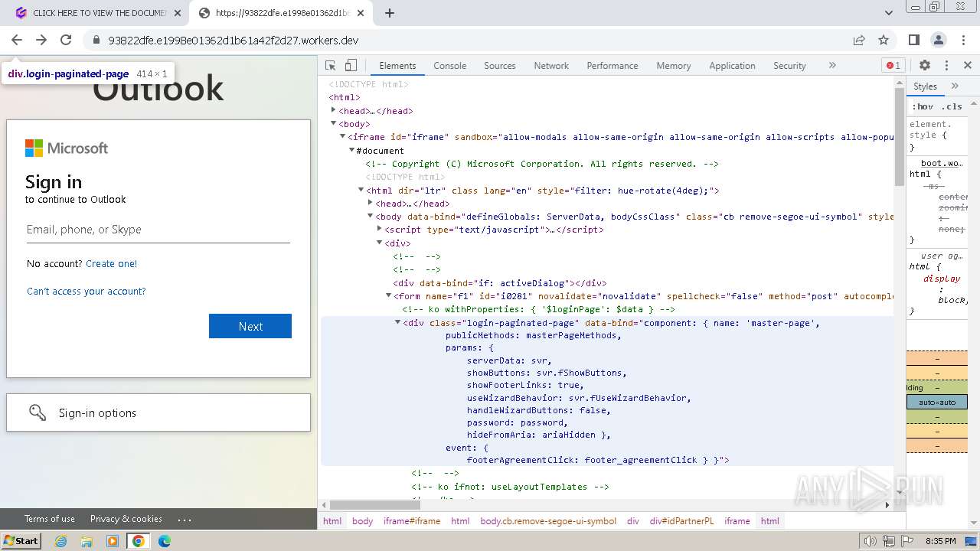Open the Chrome three-dot menu
The width and height of the screenshot is (980, 551).
[962, 40]
